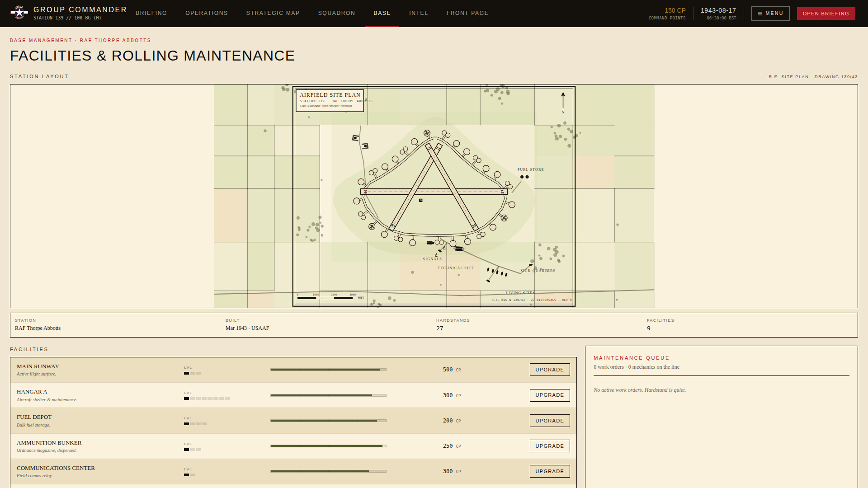Click the Main Runway facility name
This screenshot has height=488, width=868.
point(38,366)
